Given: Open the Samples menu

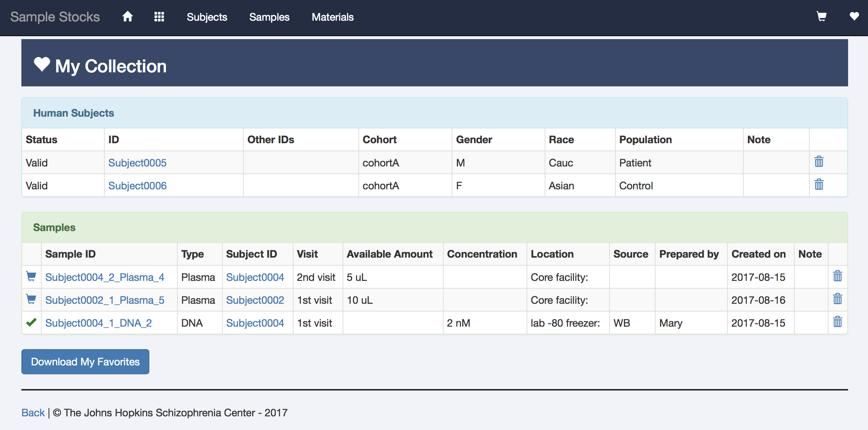Looking at the screenshot, I should tap(269, 17).
